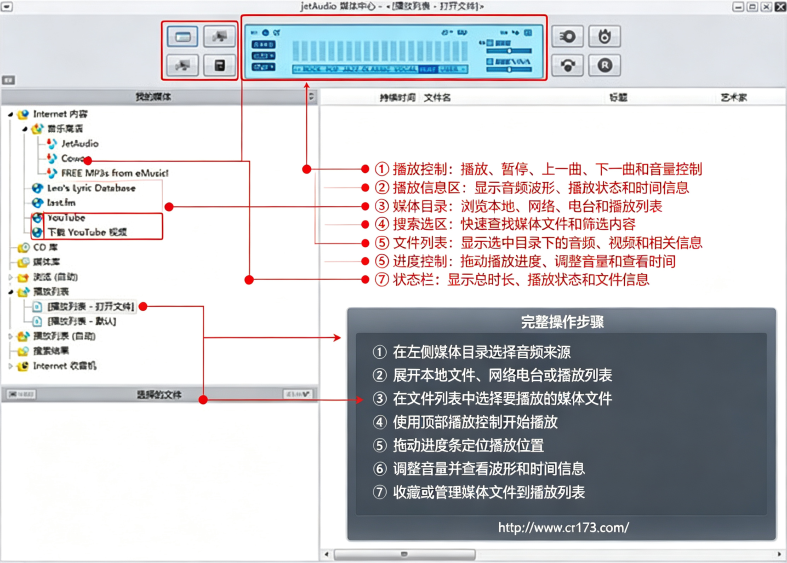Click the dark calculator-like mode button
The height and width of the screenshot is (563, 787).
click(x=219, y=65)
